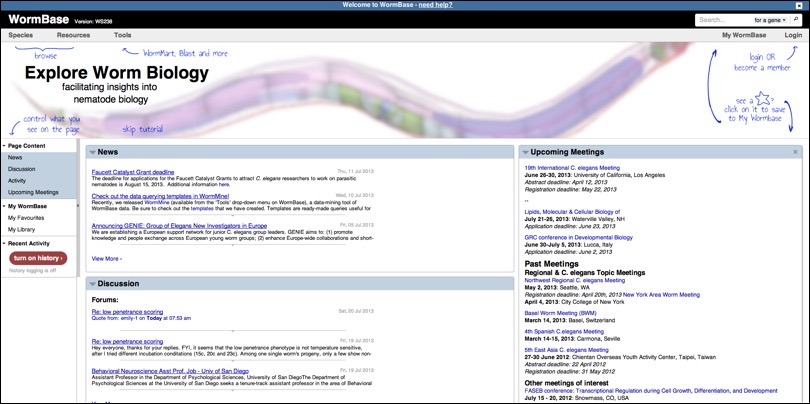Click 'View More' under News
The image size is (810, 404).
coord(106,258)
